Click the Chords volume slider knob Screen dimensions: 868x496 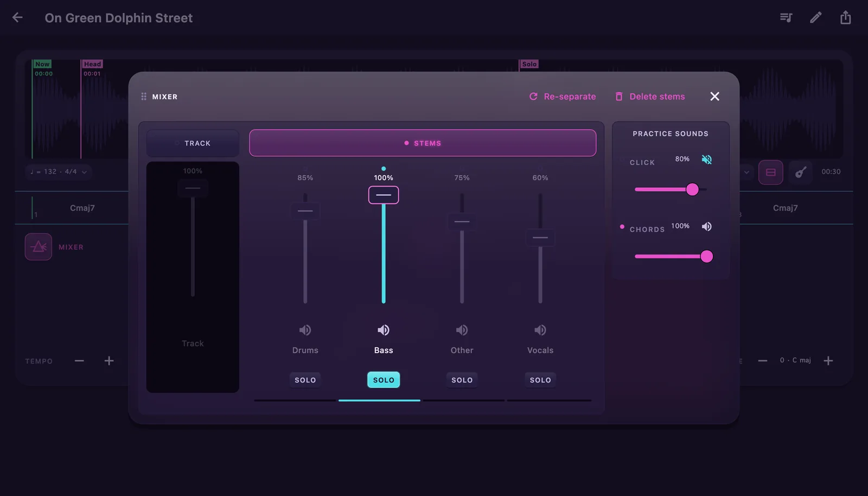pyautogui.click(x=706, y=256)
